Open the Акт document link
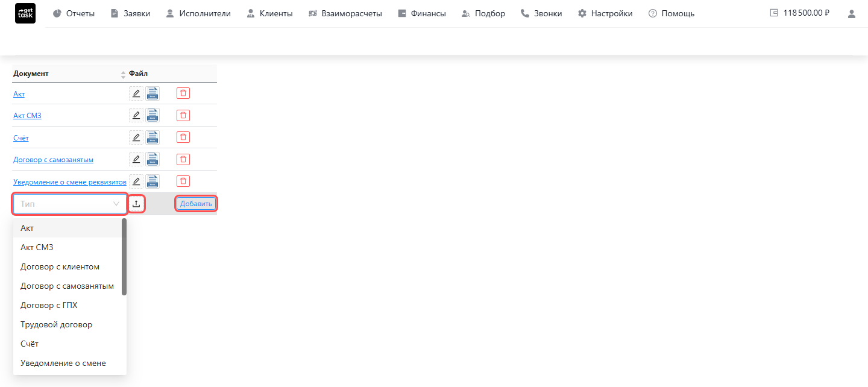This screenshot has height=387, width=868. click(19, 94)
